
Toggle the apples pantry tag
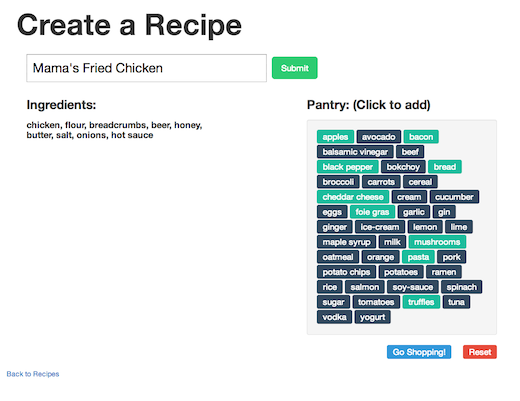(335, 137)
